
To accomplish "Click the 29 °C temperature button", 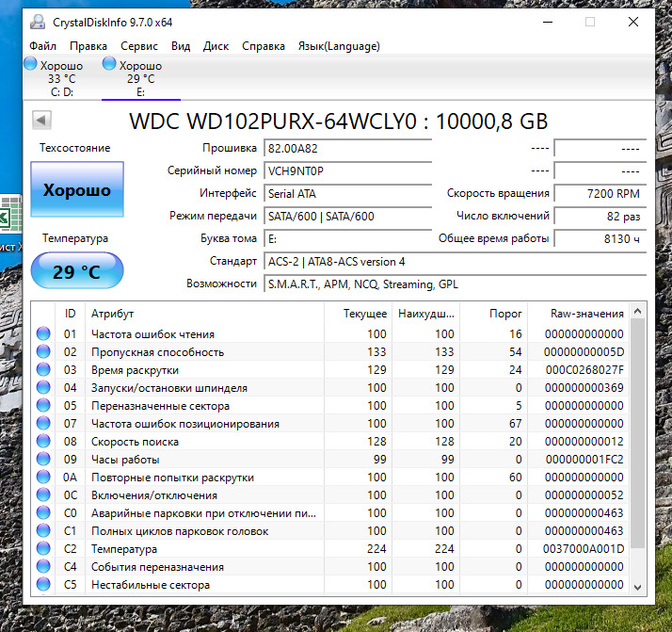I will click(77, 272).
